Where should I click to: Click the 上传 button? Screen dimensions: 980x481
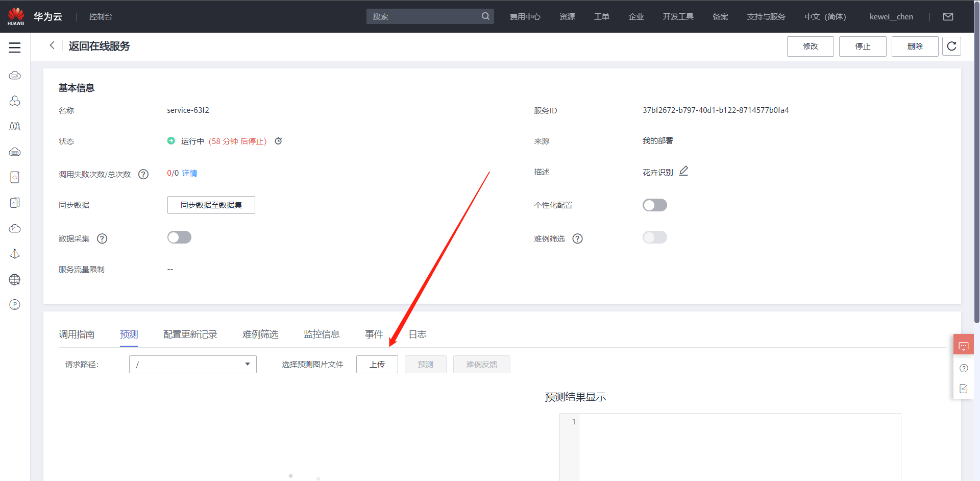tap(377, 365)
